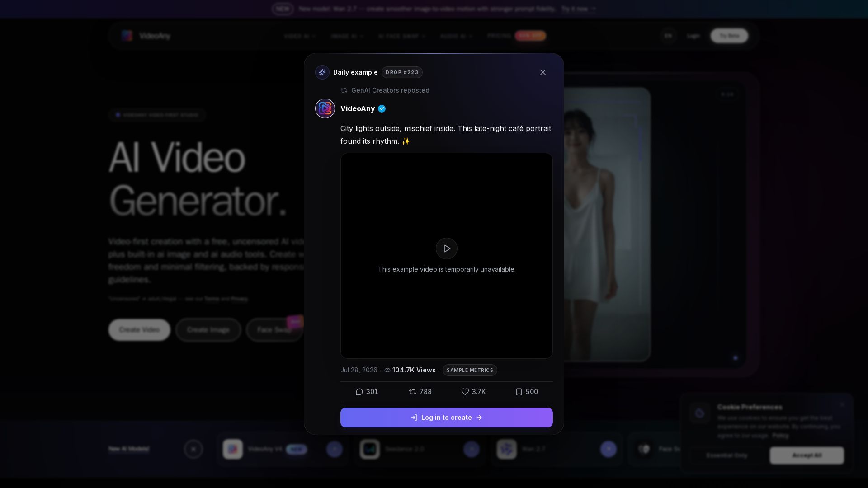Open the cookie Policy link
This screenshot has width=868, height=488.
point(780,436)
